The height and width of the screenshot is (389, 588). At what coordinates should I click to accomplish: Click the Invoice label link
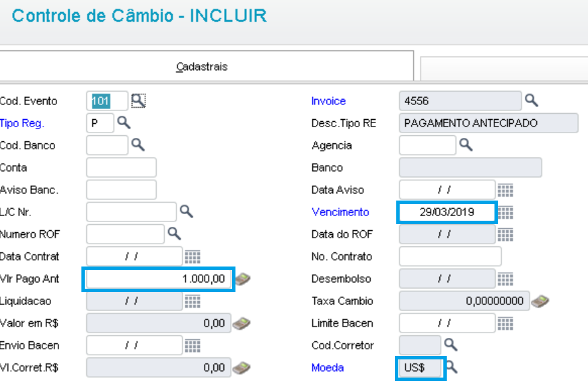328,101
